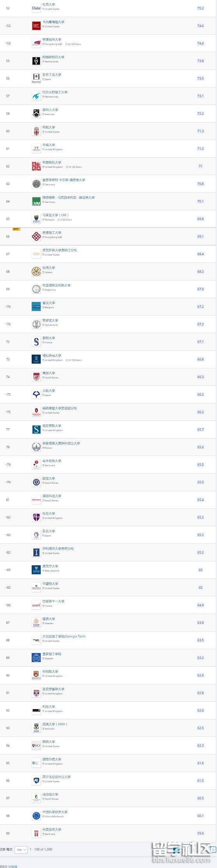Open the Georgia Tech university link
The height and width of the screenshot is (868, 217).
(64, 636)
